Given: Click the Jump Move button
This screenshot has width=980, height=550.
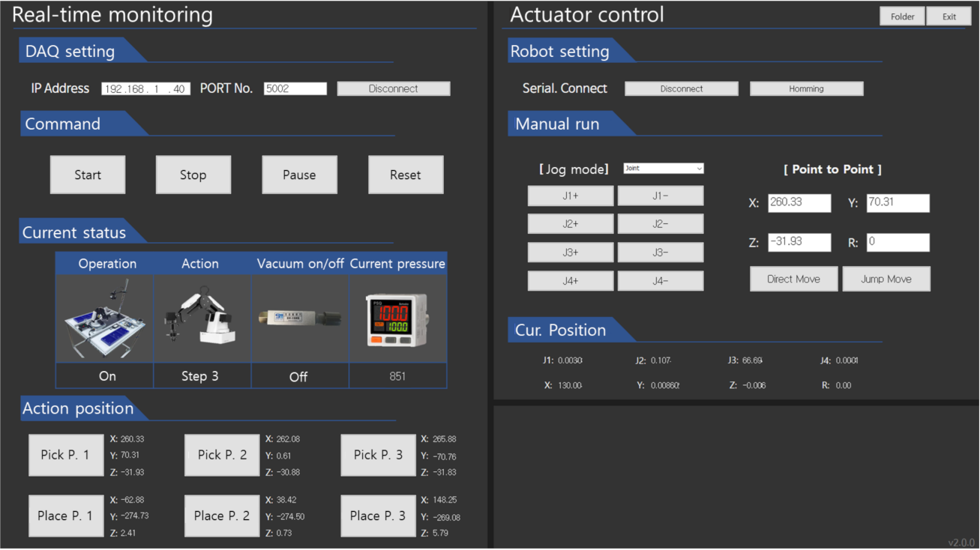Looking at the screenshot, I should (886, 279).
